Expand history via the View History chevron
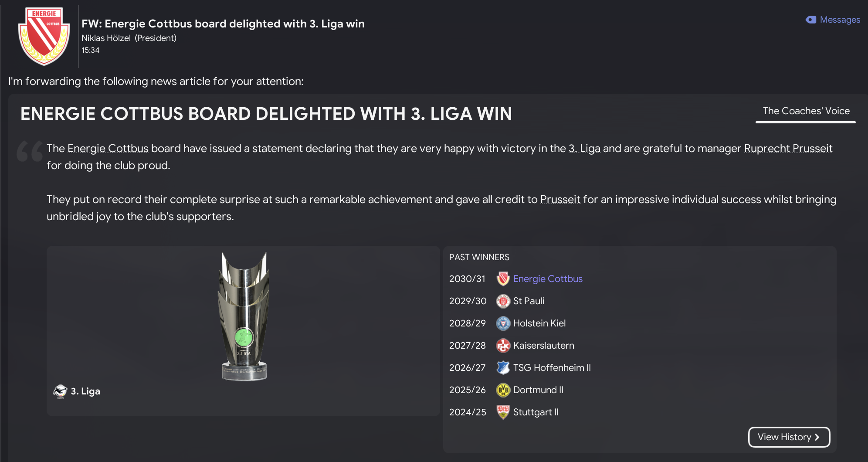Image resolution: width=868 pixels, height=462 pixels. (817, 437)
